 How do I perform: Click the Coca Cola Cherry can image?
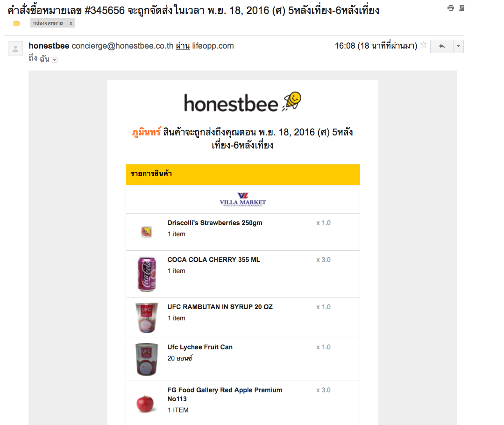point(146,274)
